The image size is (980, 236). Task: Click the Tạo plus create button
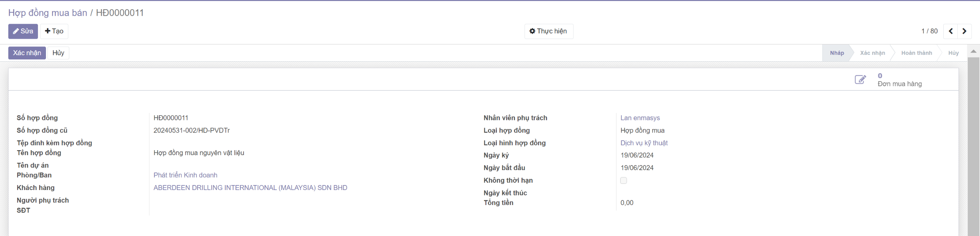54,31
